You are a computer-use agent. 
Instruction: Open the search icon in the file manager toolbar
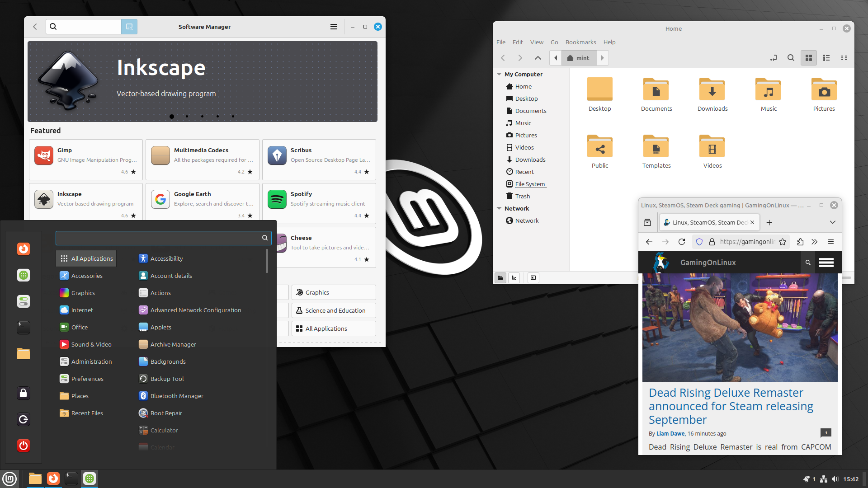(791, 58)
